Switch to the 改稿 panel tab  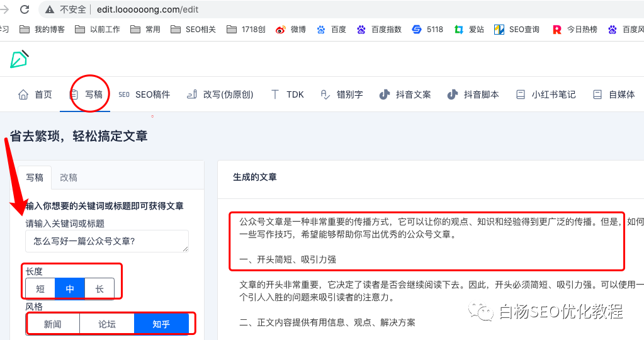(69, 178)
